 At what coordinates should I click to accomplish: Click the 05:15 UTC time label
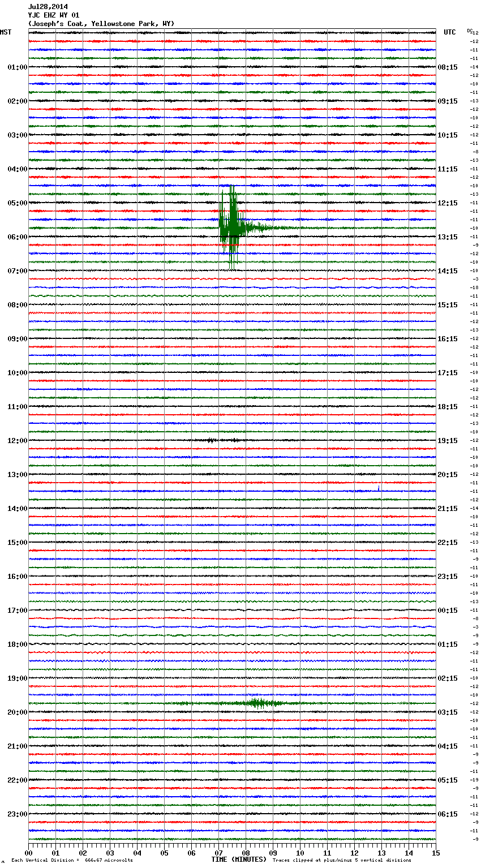[448, 780]
